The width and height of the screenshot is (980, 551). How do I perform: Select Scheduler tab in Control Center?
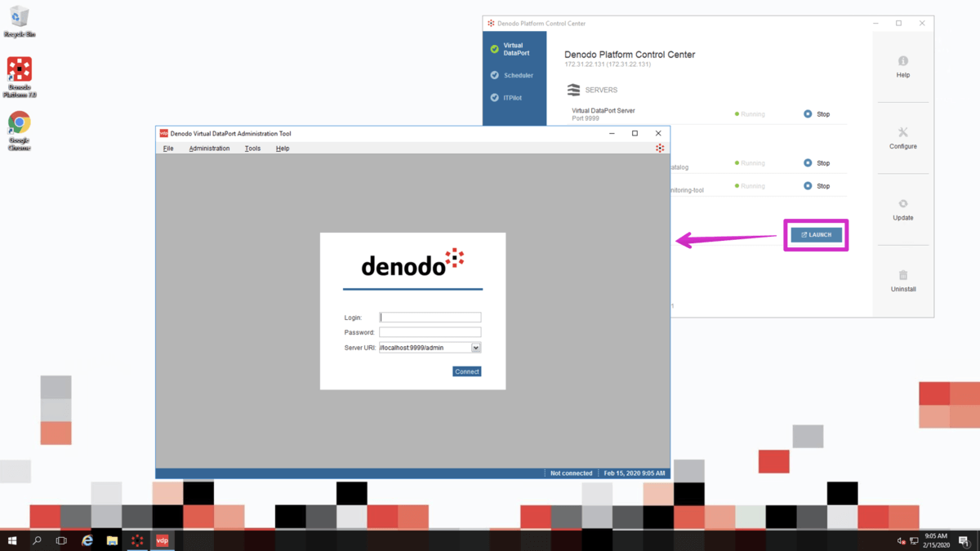[x=514, y=75]
